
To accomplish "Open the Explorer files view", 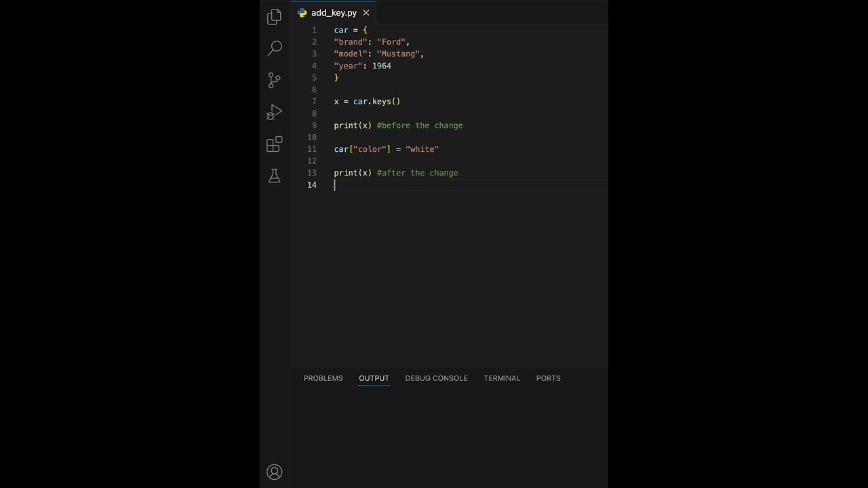I will point(275,17).
